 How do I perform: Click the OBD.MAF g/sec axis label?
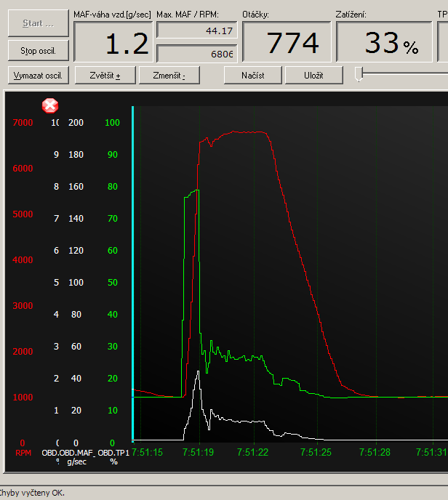click(76, 457)
